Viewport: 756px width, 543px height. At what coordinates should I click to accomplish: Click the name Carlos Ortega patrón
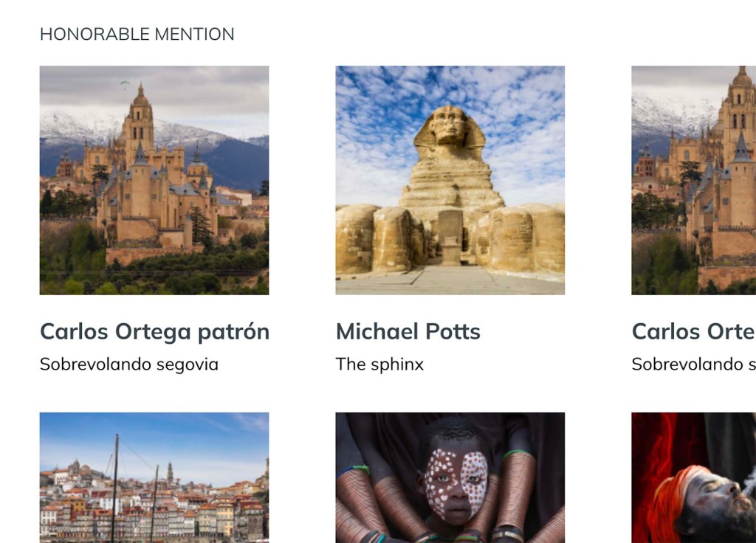coord(154,332)
